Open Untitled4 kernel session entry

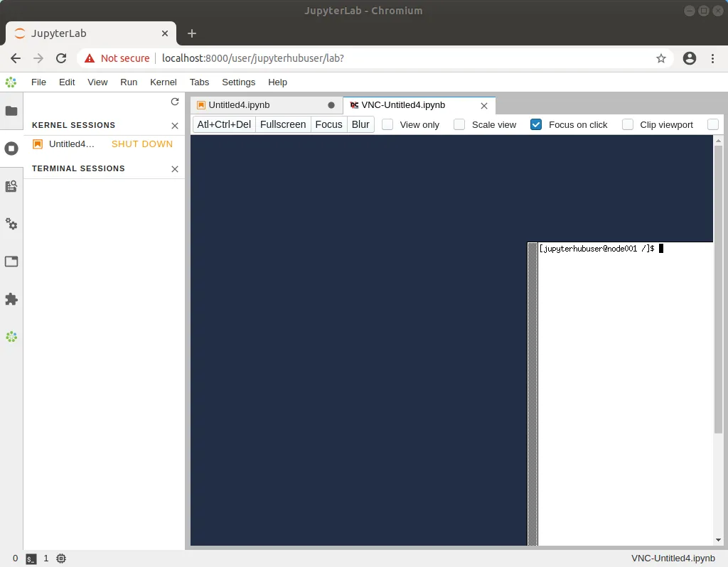[72, 144]
